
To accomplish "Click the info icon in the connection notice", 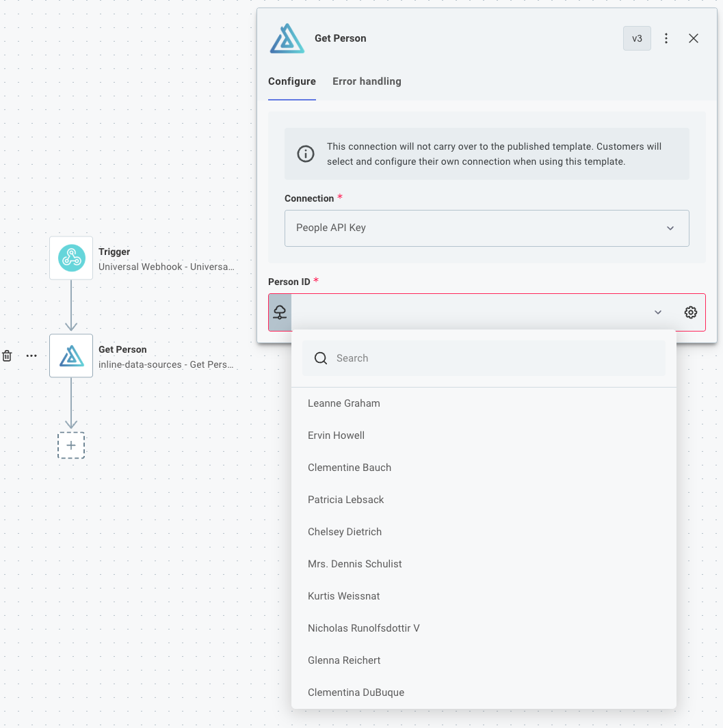I will [x=306, y=154].
